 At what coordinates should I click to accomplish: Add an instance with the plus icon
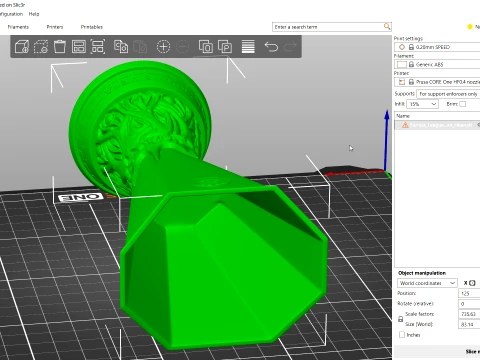[163, 47]
